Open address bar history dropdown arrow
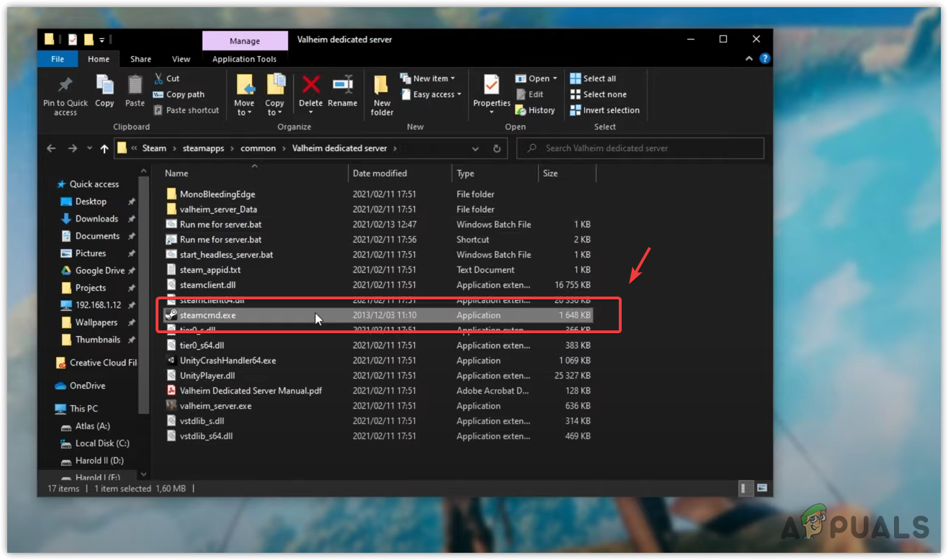The width and height of the screenshot is (948, 560). (475, 148)
